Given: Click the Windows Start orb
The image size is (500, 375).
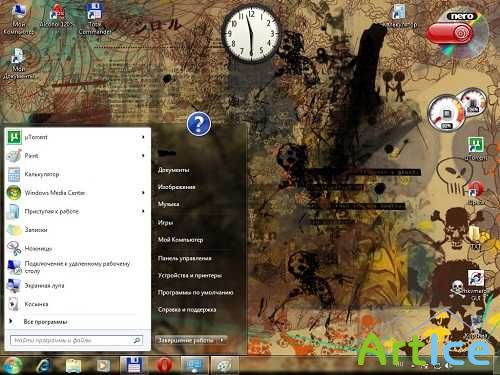Looking at the screenshot, I should coord(13,365).
